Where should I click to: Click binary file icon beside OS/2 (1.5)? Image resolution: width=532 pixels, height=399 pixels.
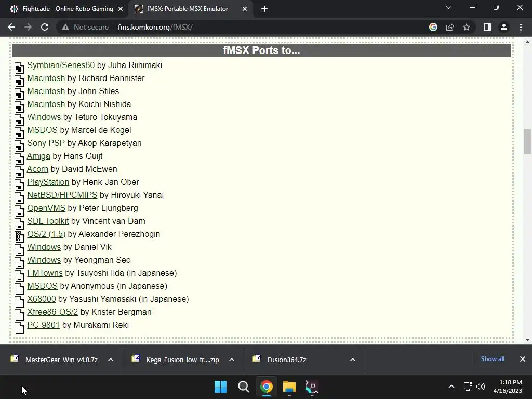click(x=19, y=236)
